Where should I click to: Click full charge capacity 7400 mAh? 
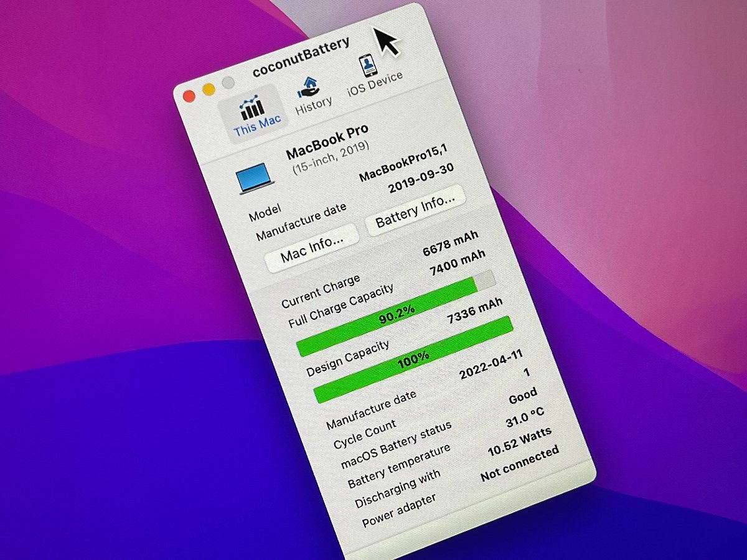click(458, 263)
